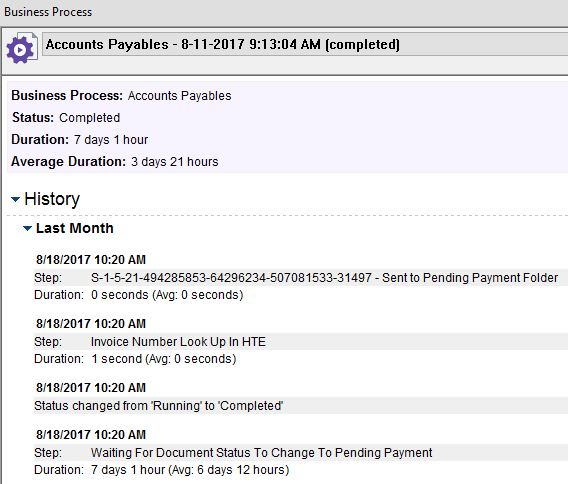Click Duration 1 second (Avg: 0 seconds) line
The height and width of the screenshot is (484, 568).
(135, 359)
